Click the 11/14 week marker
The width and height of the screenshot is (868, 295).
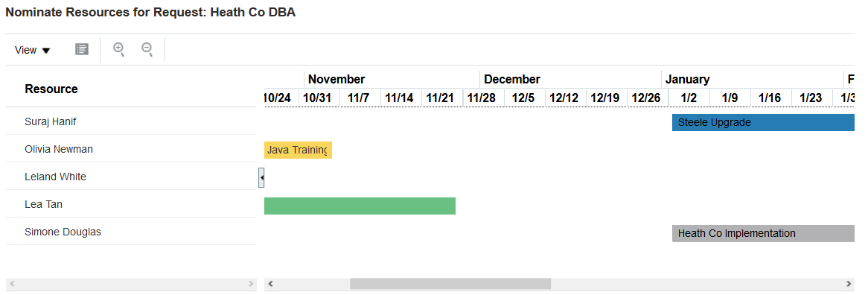[399, 98]
